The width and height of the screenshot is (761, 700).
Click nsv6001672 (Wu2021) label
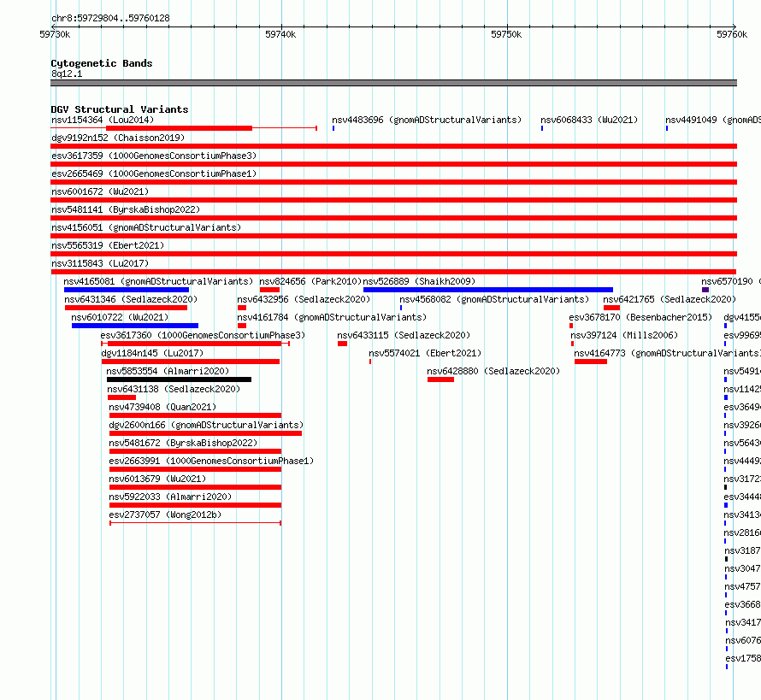[100, 191]
